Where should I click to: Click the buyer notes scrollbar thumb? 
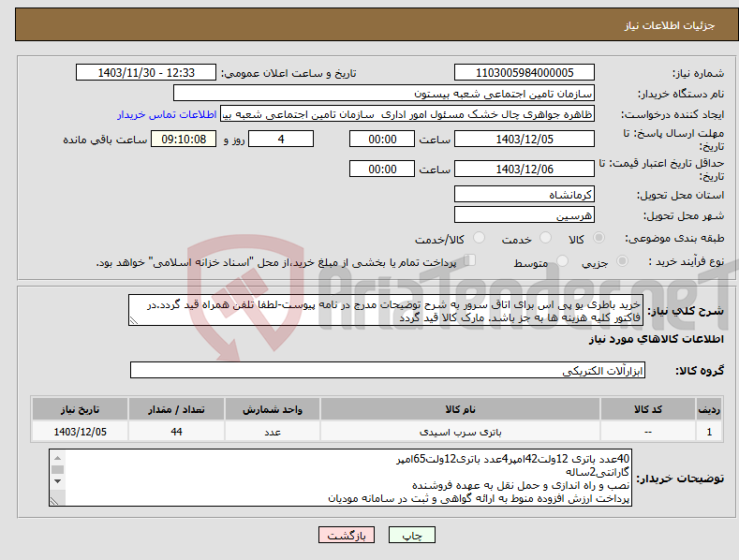click(57, 469)
